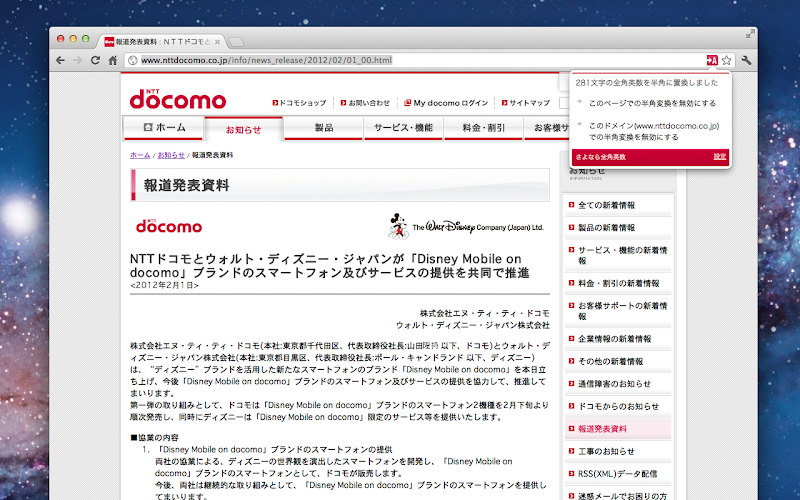Open a new tab with the tab button
Screen dimensions: 800x500
(236, 42)
